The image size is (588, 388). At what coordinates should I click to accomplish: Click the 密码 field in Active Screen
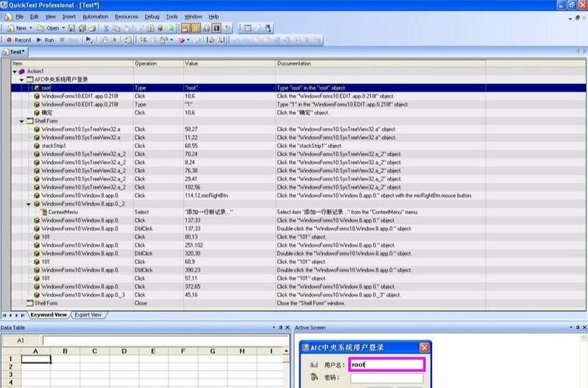point(386,378)
